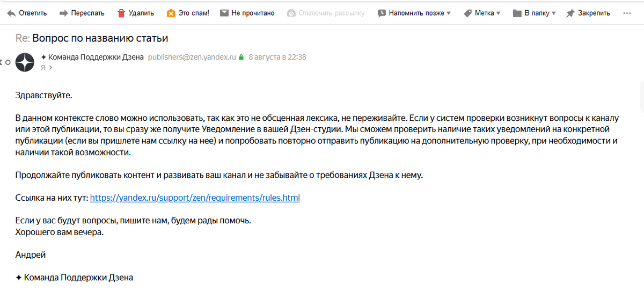Click the pin icon
The image size is (644, 291).
570,13
